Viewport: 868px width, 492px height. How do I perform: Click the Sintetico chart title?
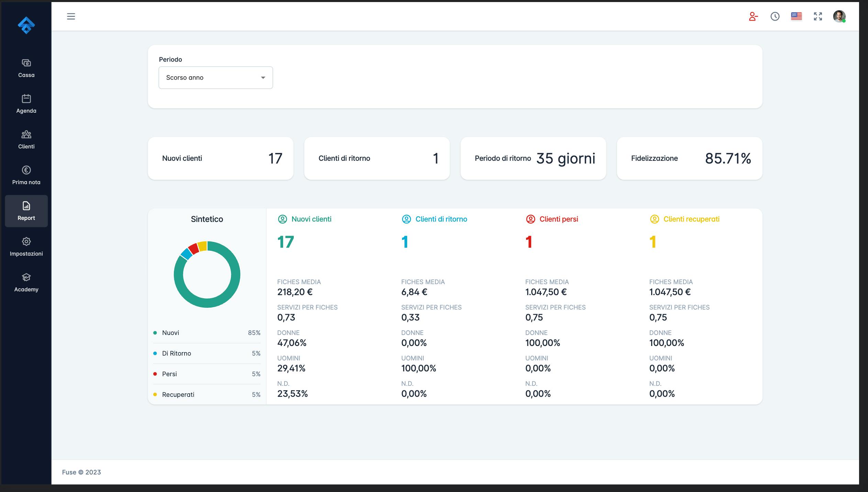tap(207, 219)
